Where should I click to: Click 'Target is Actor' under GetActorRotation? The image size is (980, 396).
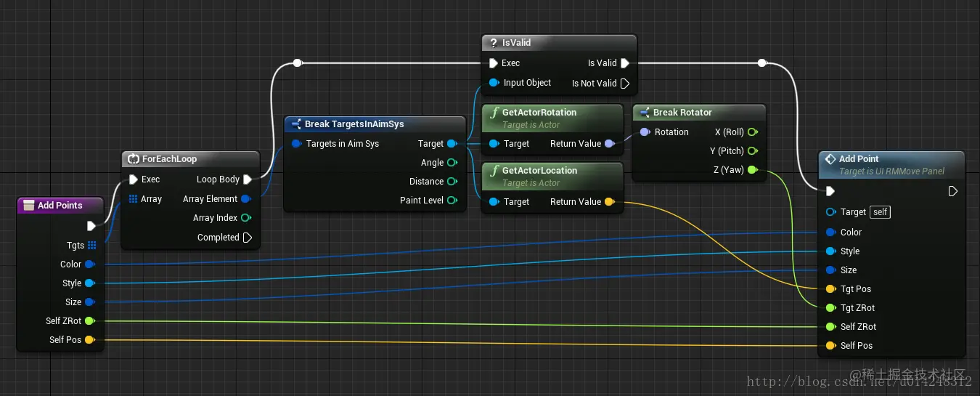[531, 125]
